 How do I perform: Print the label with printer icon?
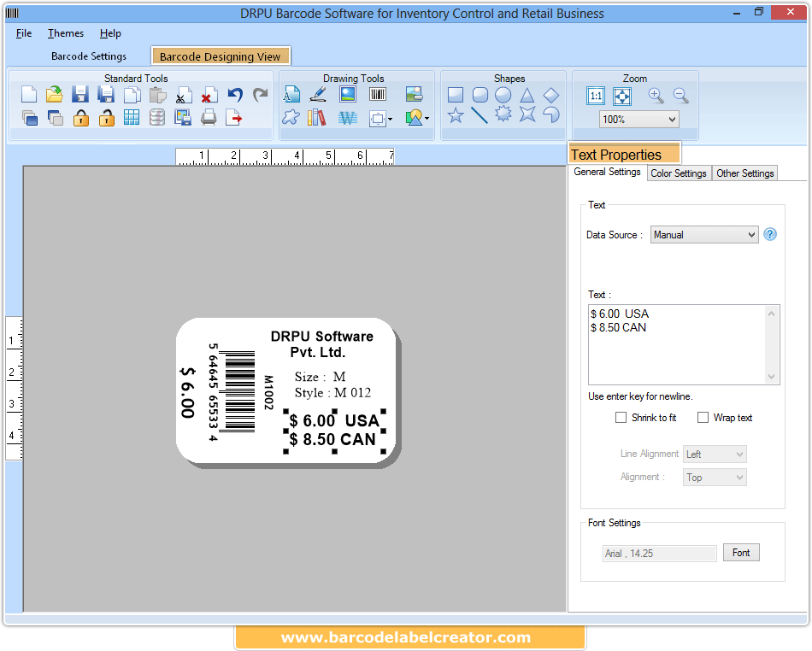click(209, 118)
